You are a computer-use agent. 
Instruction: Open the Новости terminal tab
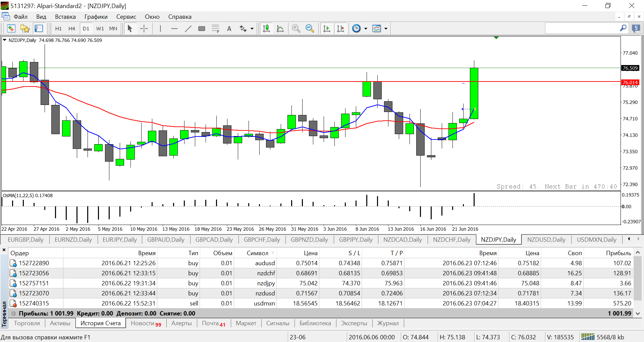pyautogui.click(x=146, y=323)
